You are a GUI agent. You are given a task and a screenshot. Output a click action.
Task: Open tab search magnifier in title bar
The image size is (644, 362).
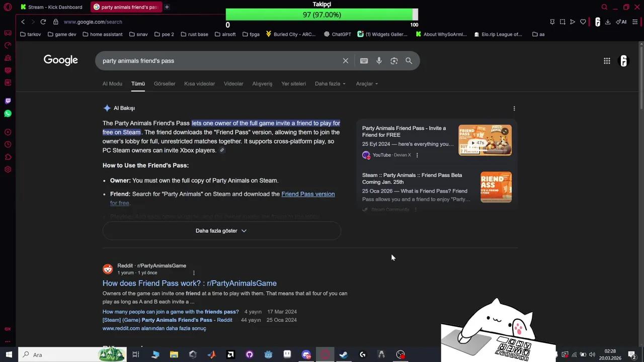604,7
